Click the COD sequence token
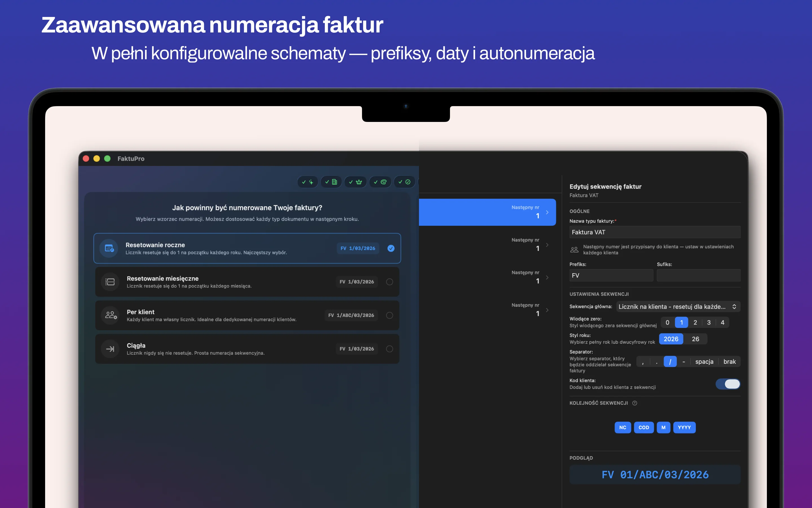Screen dimensions: 812x508 pyautogui.click(x=644, y=427)
